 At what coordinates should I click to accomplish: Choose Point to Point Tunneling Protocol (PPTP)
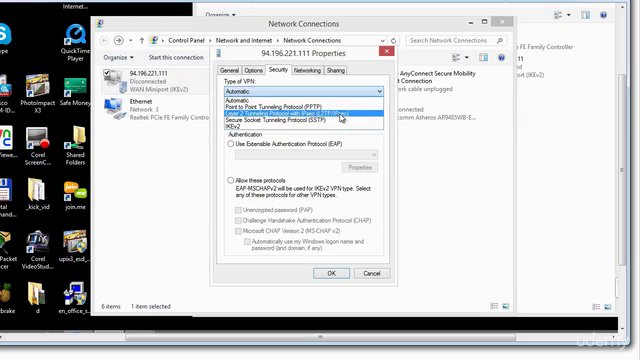[304, 107]
